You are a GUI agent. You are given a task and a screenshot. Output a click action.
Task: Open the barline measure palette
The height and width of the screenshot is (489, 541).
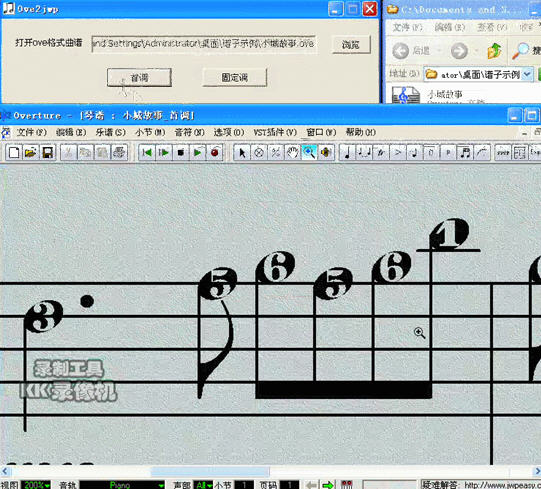point(520,153)
